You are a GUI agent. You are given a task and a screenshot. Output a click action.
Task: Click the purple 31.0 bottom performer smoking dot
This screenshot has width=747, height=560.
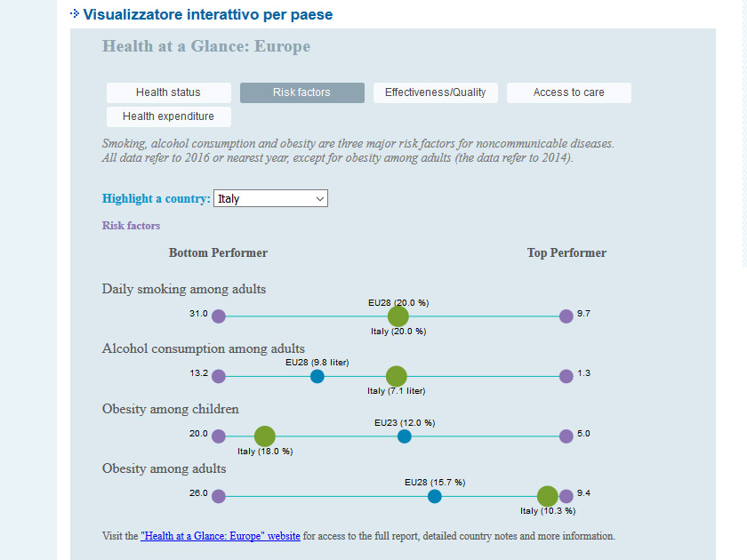click(219, 316)
